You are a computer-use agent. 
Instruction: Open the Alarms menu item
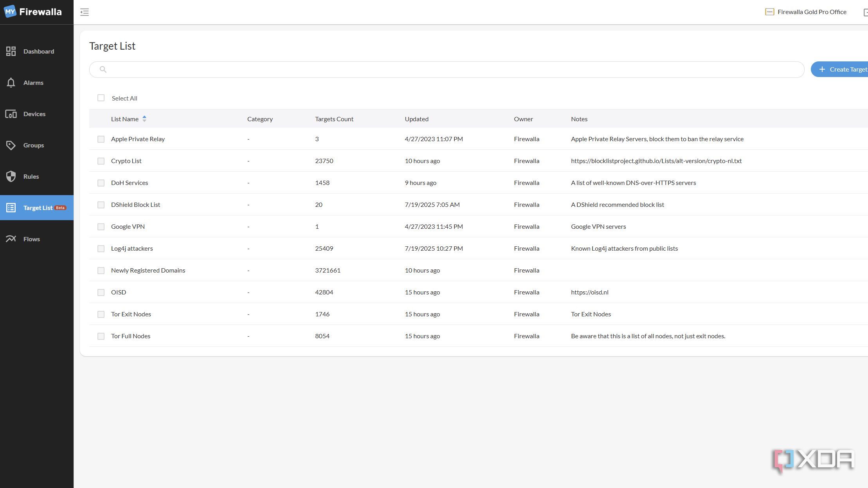click(37, 83)
